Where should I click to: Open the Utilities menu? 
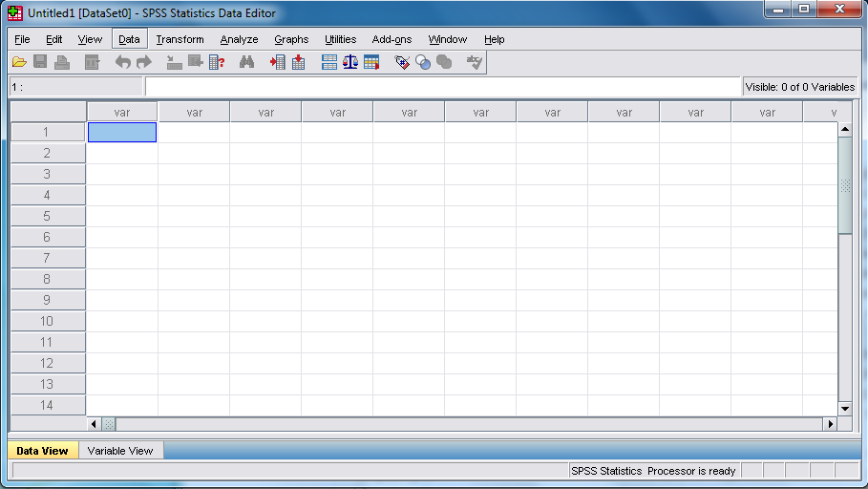pyautogui.click(x=341, y=39)
